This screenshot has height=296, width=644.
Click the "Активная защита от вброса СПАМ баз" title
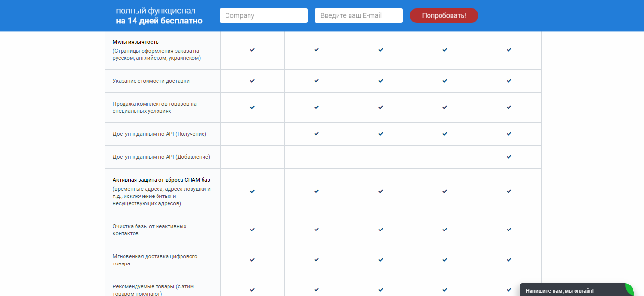tap(161, 180)
